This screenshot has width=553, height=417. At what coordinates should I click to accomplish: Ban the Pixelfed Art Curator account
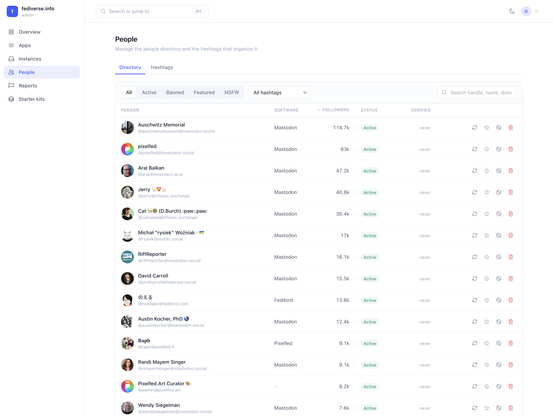click(498, 386)
